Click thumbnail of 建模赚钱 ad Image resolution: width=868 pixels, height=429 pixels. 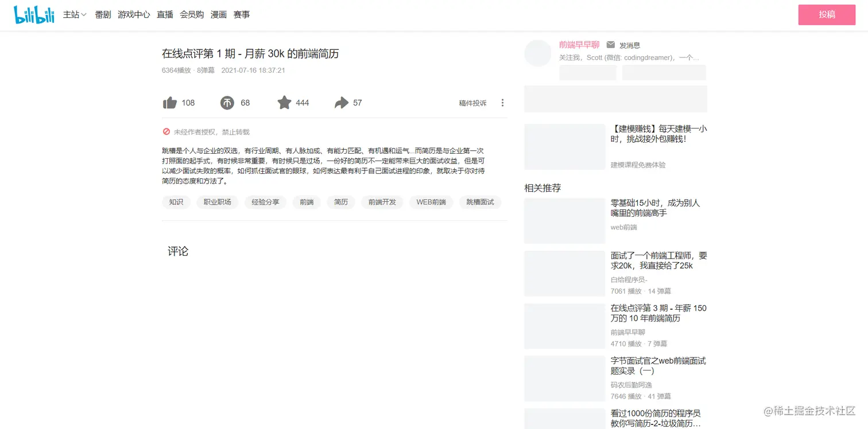(565, 147)
